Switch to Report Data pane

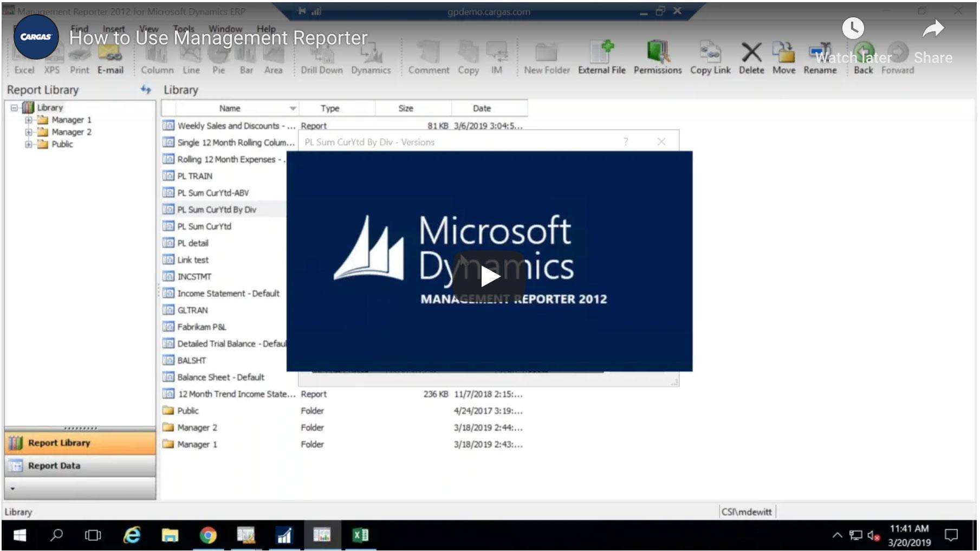click(80, 465)
